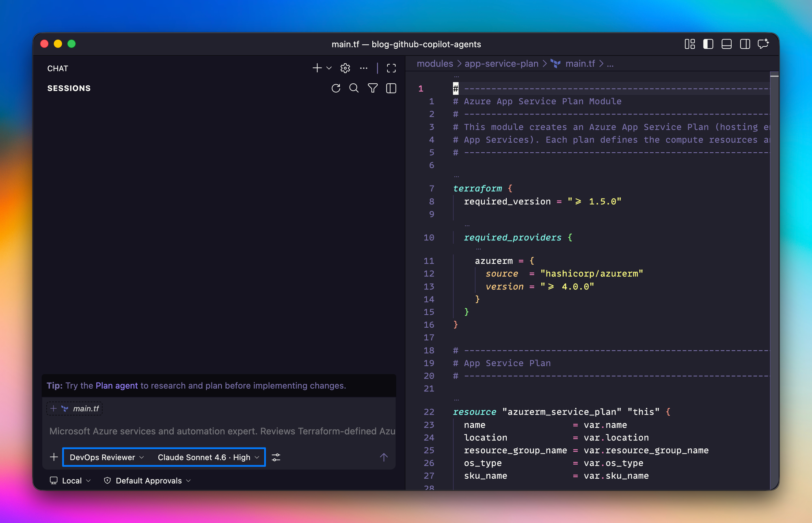Click the send message arrow
812x523 pixels.
pos(384,458)
